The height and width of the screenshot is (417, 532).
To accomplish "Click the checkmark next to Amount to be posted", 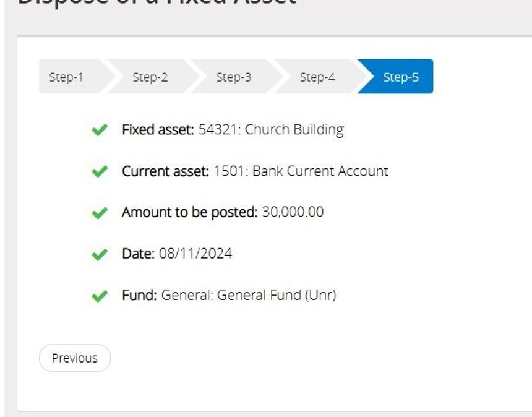I will tap(99, 213).
